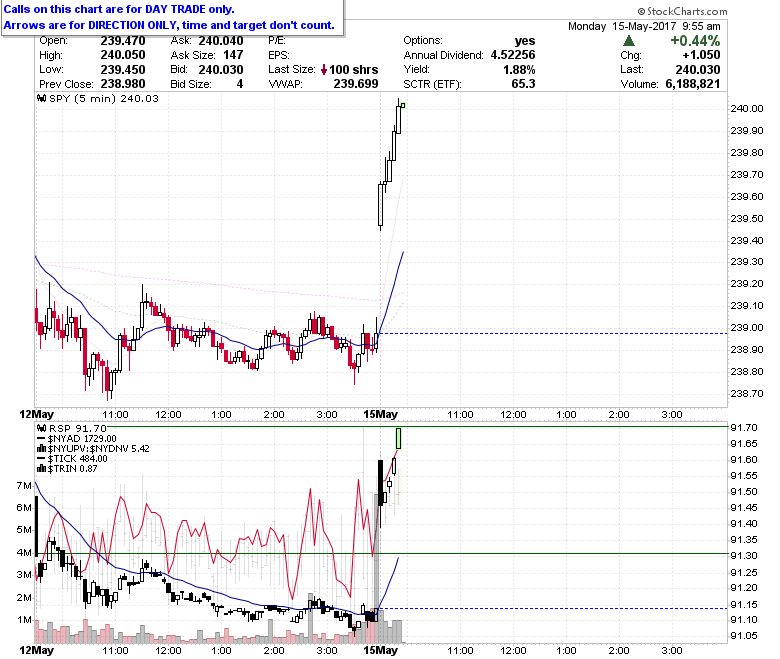This screenshot has height=659, width=780.
Task: Click the Open value 239.470
Action: click(123, 41)
